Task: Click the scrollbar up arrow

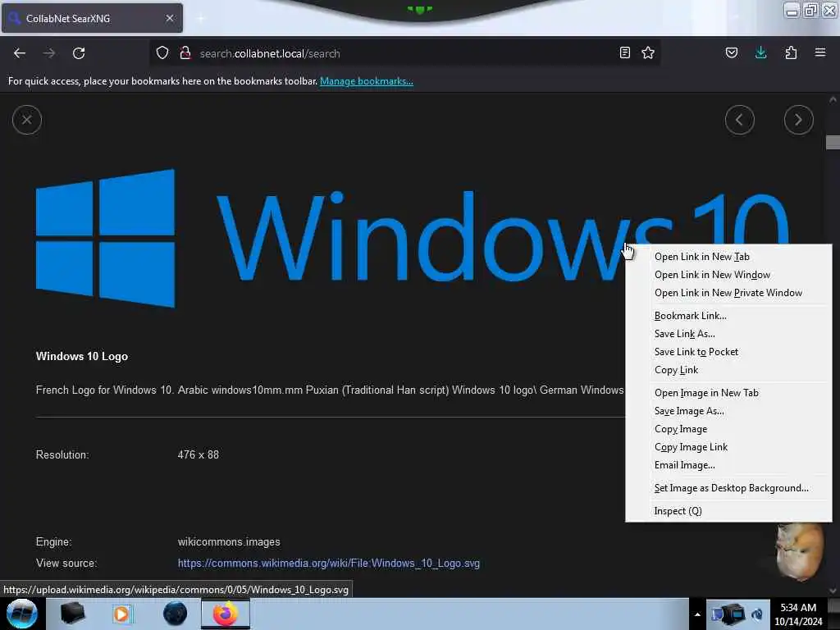Action: click(x=833, y=99)
